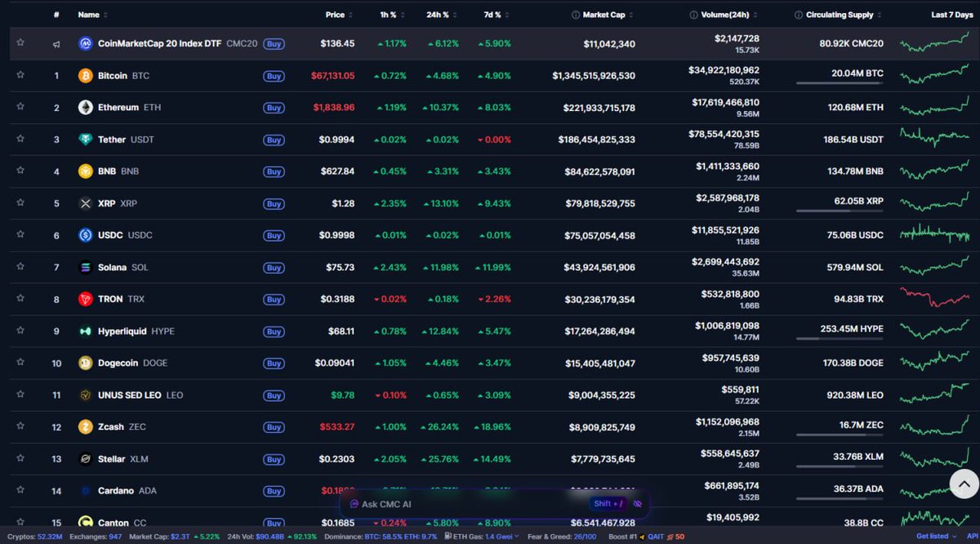This screenshot has width=980, height=544.
Task: Click Hyperliquid circulating supply progress bar
Action: click(x=840, y=338)
